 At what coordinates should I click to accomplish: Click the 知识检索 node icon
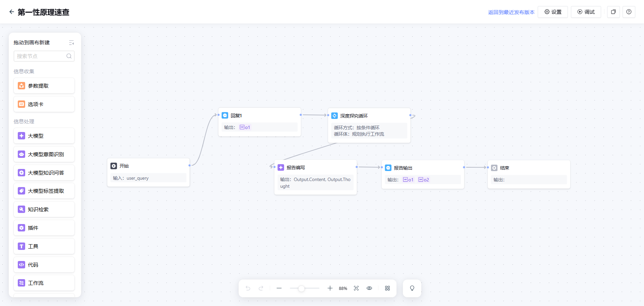pyautogui.click(x=21, y=209)
